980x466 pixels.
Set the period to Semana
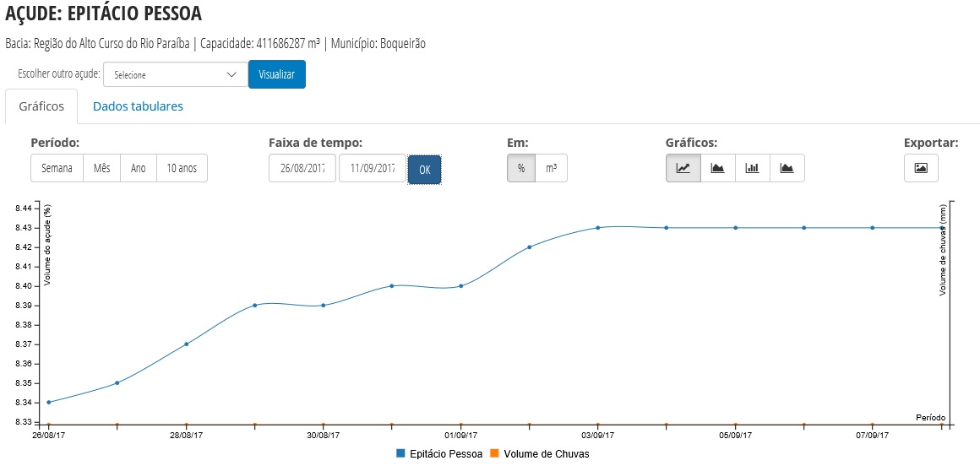(x=57, y=168)
